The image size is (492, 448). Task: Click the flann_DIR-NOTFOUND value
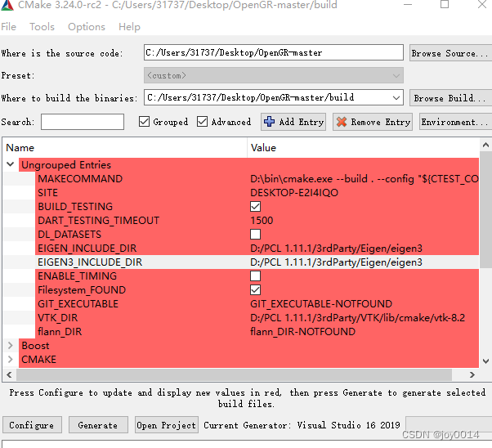click(x=302, y=332)
